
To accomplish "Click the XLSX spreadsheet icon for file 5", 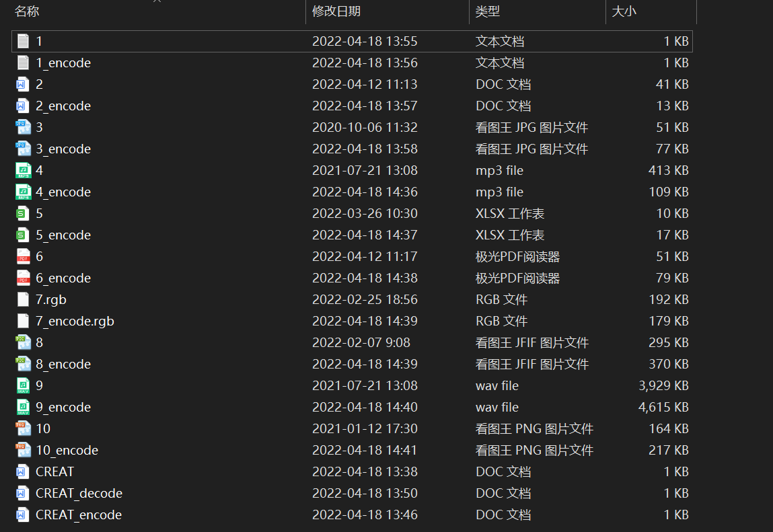I will coord(23,213).
